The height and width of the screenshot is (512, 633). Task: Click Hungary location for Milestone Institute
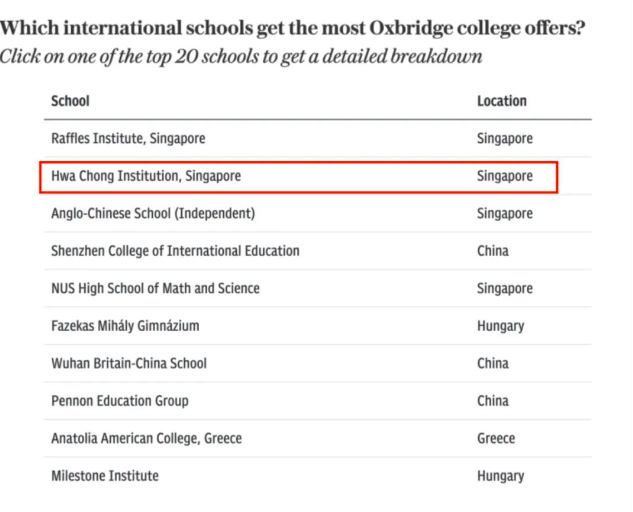pyautogui.click(x=501, y=476)
